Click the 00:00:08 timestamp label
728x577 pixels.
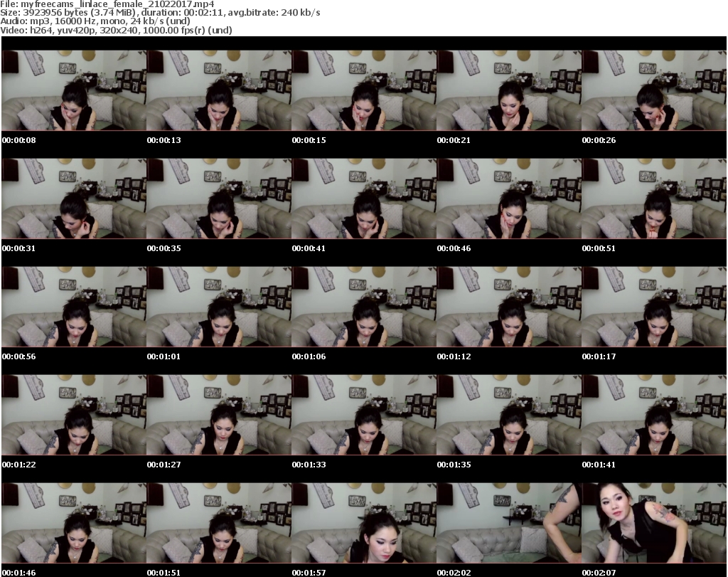(x=19, y=140)
